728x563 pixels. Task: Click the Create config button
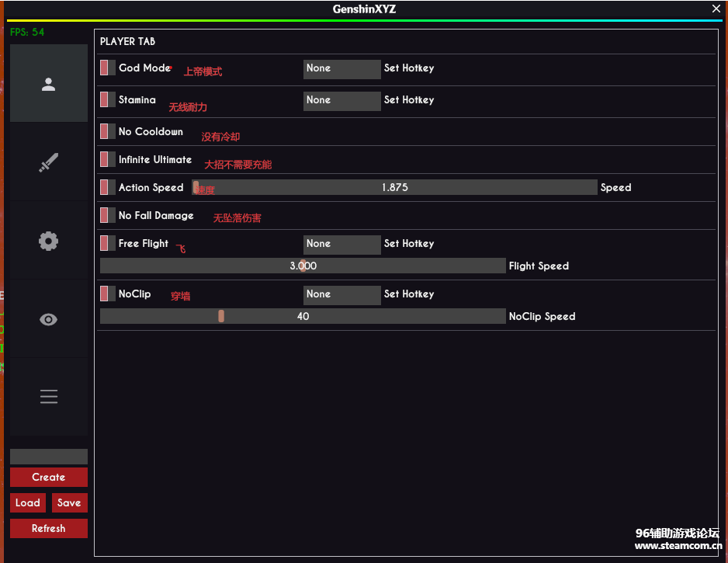49,477
